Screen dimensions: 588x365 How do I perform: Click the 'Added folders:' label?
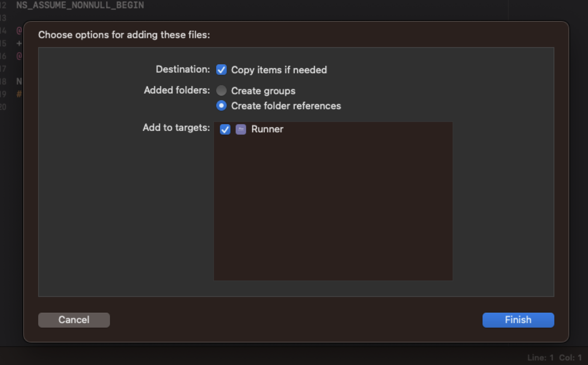point(177,90)
